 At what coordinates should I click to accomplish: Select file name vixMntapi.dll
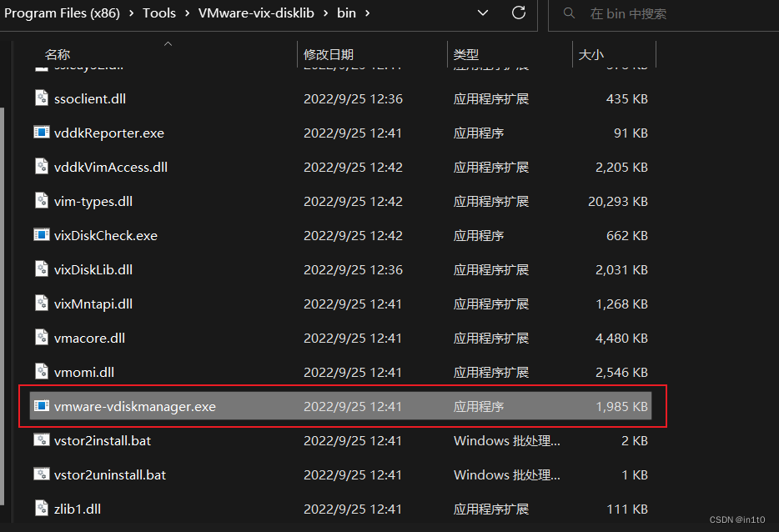(93, 304)
